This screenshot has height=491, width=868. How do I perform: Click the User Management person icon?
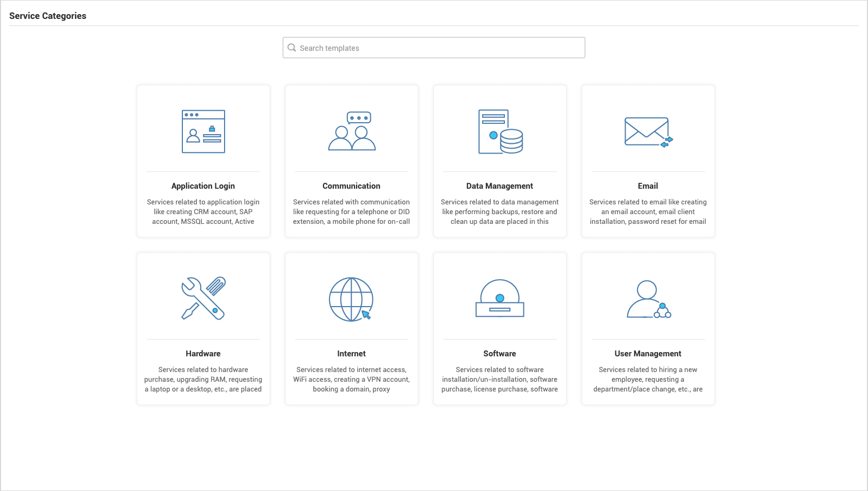pyautogui.click(x=648, y=299)
